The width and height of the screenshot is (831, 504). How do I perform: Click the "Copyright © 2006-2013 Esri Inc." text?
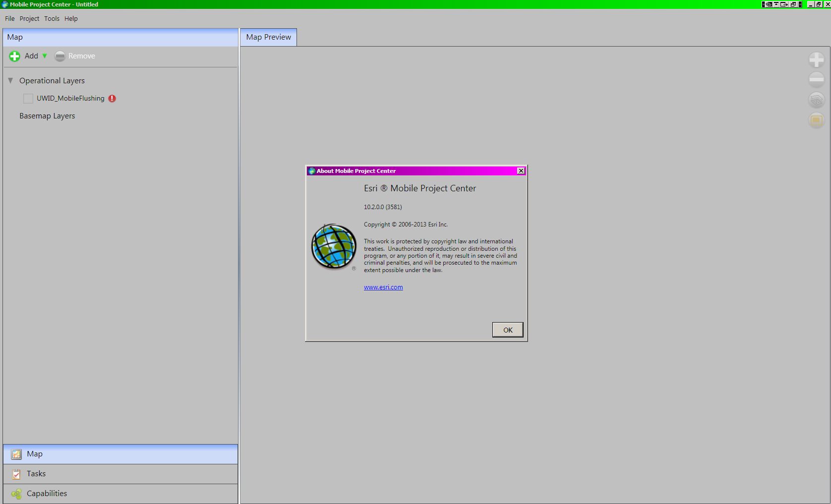(x=406, y=224)
